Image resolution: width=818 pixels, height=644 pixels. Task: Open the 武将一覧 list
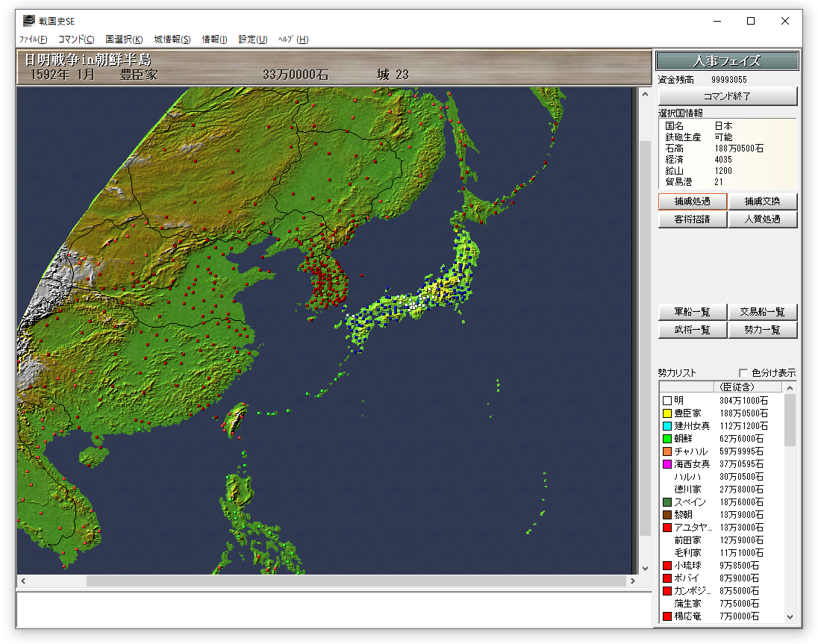[692, 330]
